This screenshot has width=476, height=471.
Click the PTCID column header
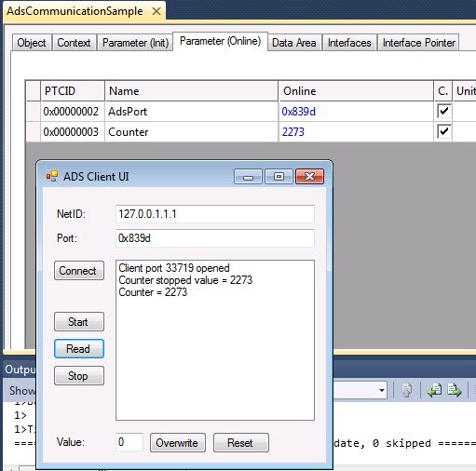tap(73, 91)
